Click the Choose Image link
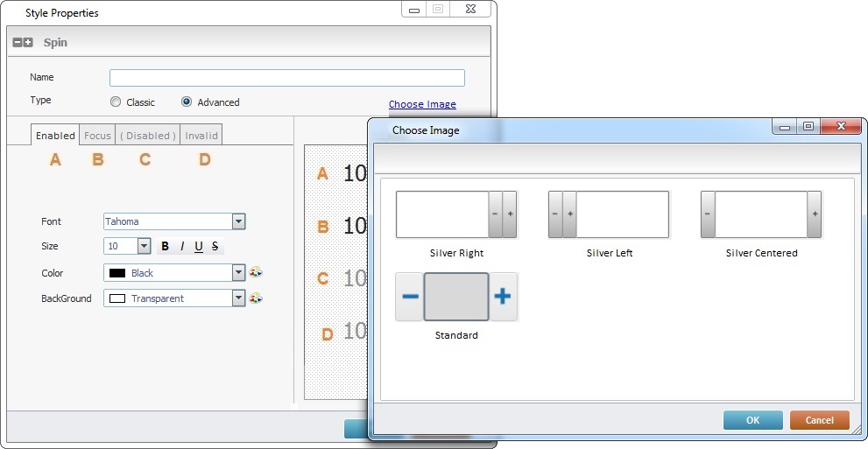Viewport: 868px width, 449px height. point(422,104)
